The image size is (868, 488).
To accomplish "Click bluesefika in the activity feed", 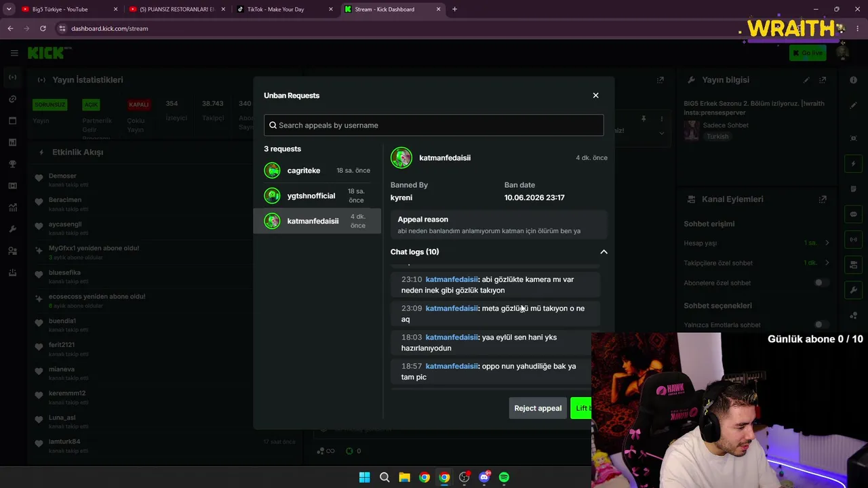I will click(x=64, y=272).
